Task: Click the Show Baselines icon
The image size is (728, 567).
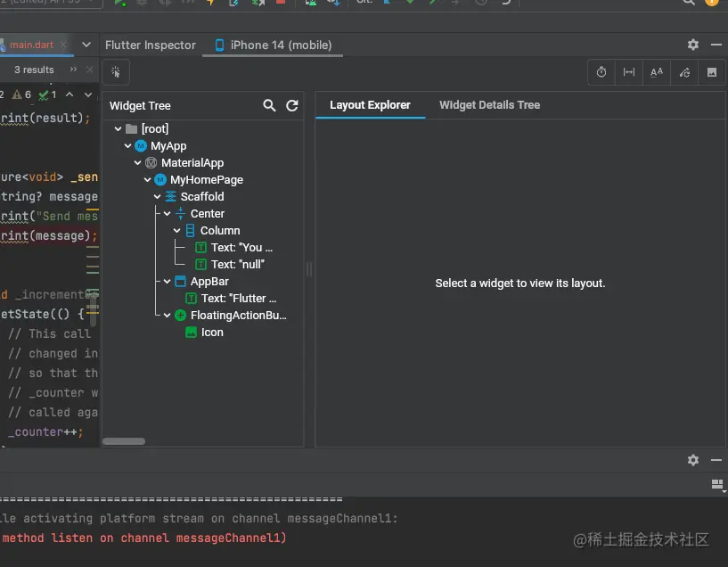Action: point(657,72)
